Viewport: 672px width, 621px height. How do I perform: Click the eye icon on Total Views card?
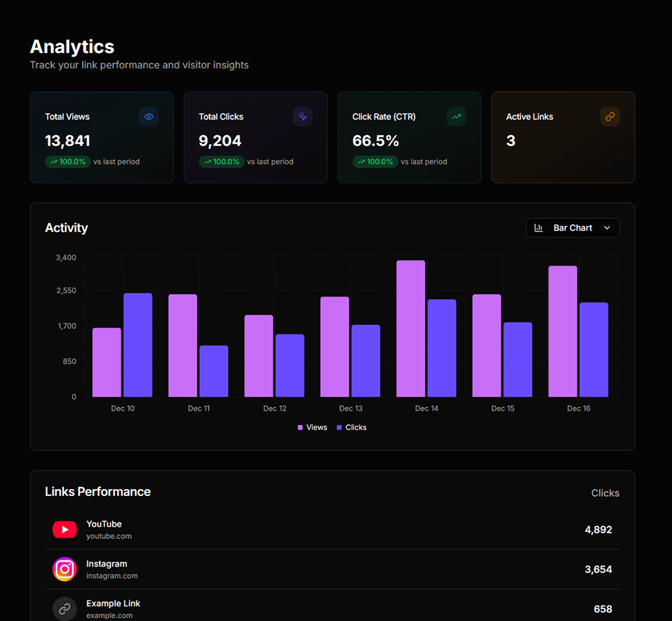pos(148,117)
